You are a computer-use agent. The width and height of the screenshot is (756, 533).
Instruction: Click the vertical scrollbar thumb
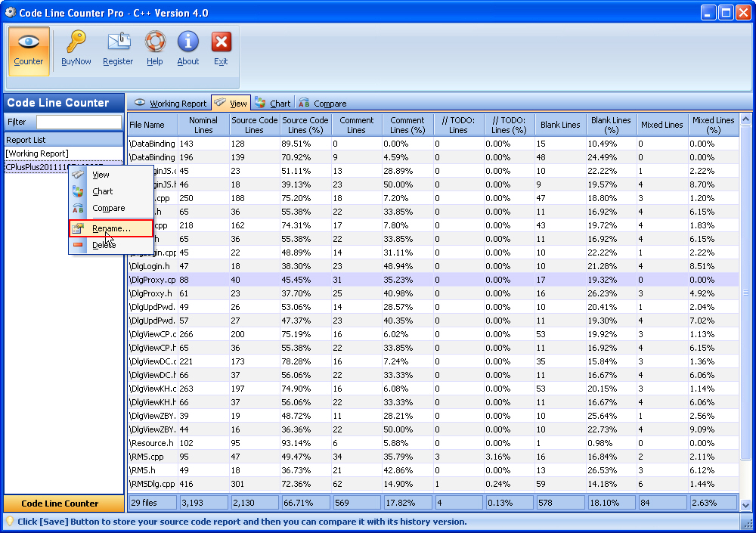coord(745,293)
